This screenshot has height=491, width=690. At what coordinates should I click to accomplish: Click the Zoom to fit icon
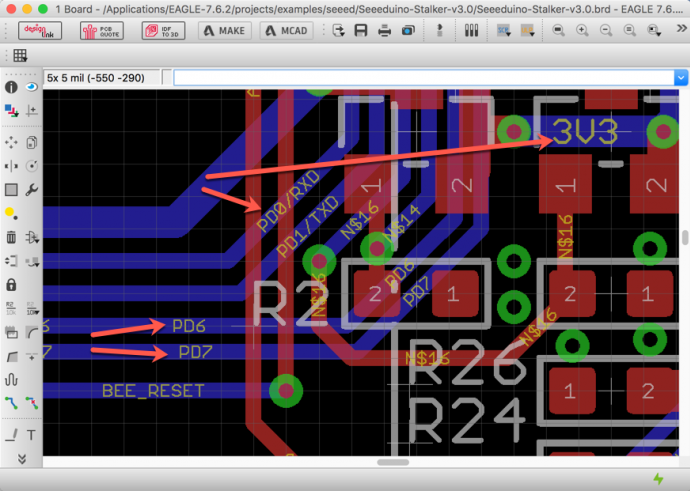pos(558,30)
